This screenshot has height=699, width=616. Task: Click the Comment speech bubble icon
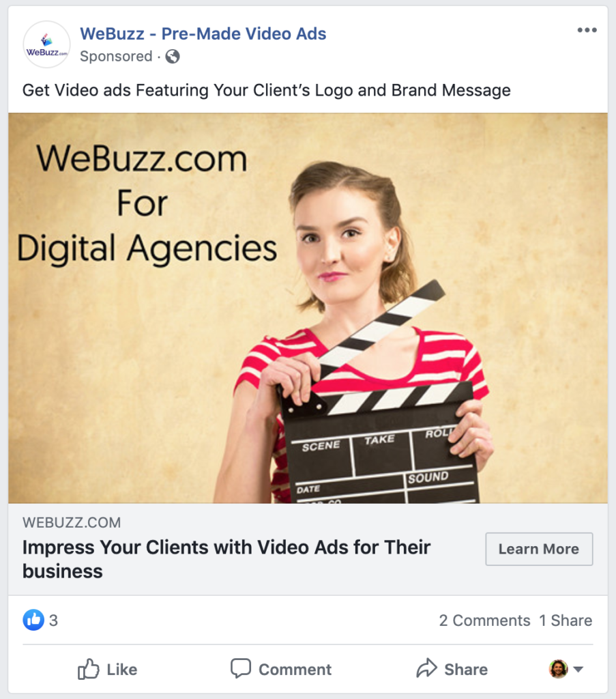click(241, 669)
